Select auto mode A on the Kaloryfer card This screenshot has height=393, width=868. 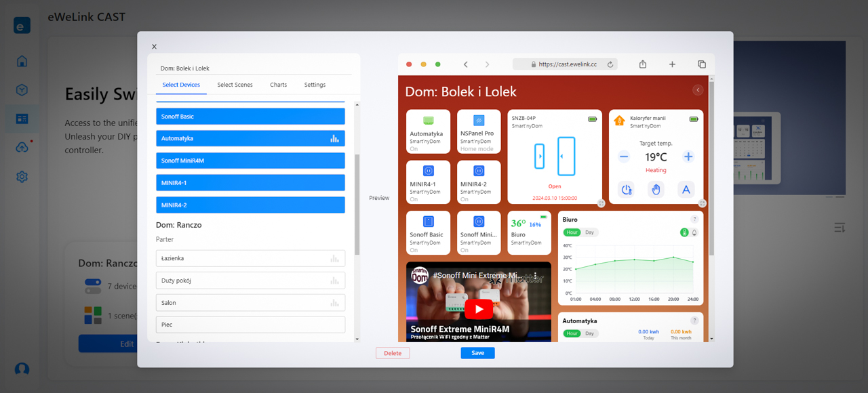pos(686,190)
